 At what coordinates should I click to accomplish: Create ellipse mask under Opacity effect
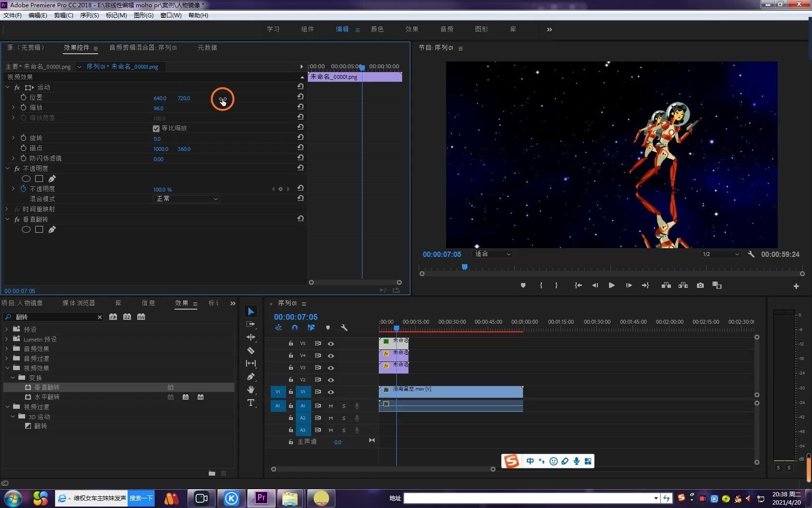26,179
